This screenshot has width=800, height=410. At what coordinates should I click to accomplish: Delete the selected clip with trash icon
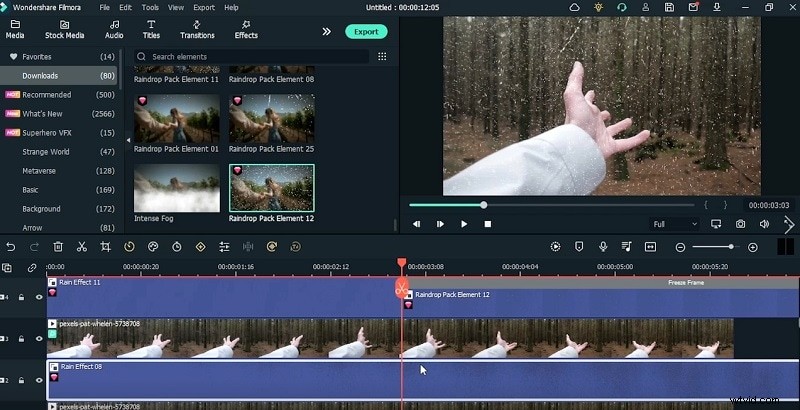58,247
